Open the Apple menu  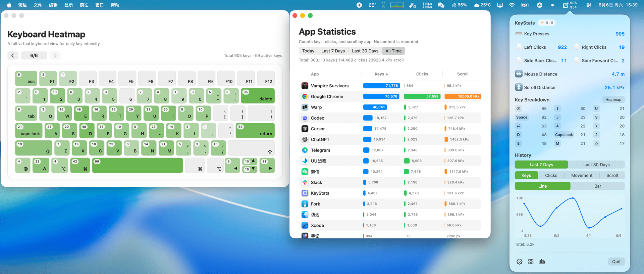9,5
